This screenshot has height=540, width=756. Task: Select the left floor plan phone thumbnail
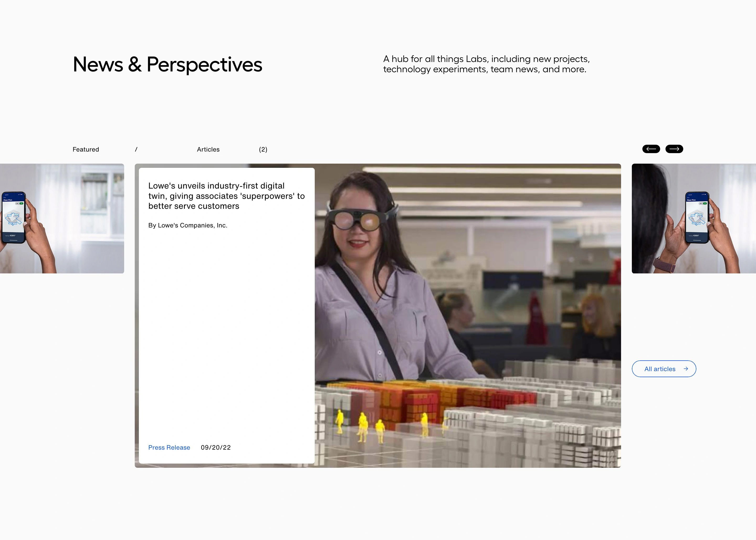click(62, 219)
